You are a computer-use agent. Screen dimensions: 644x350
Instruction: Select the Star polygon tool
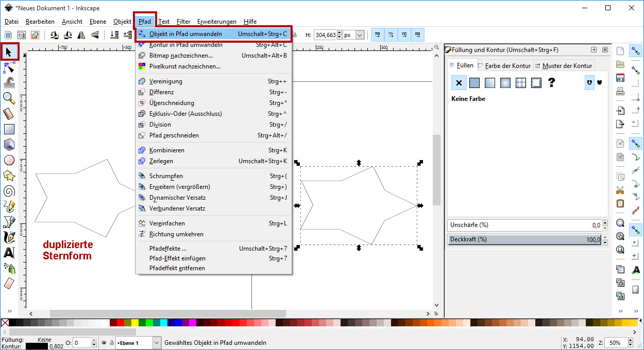coord(9,176)
